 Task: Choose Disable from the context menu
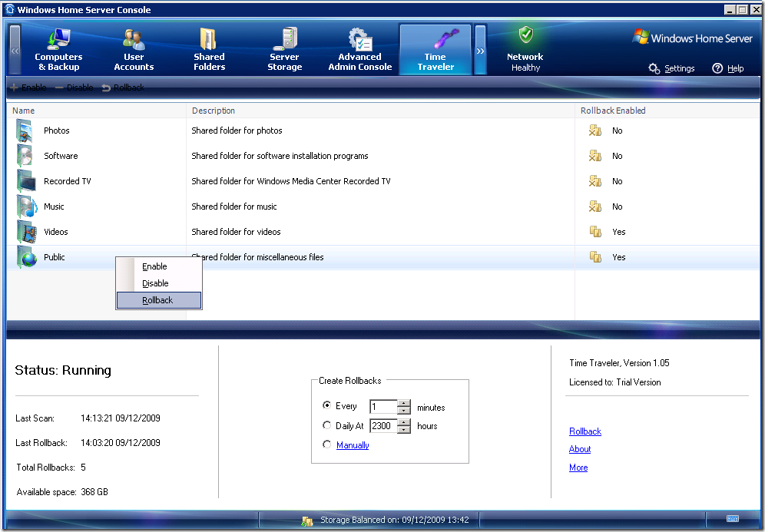click(159, 283)
